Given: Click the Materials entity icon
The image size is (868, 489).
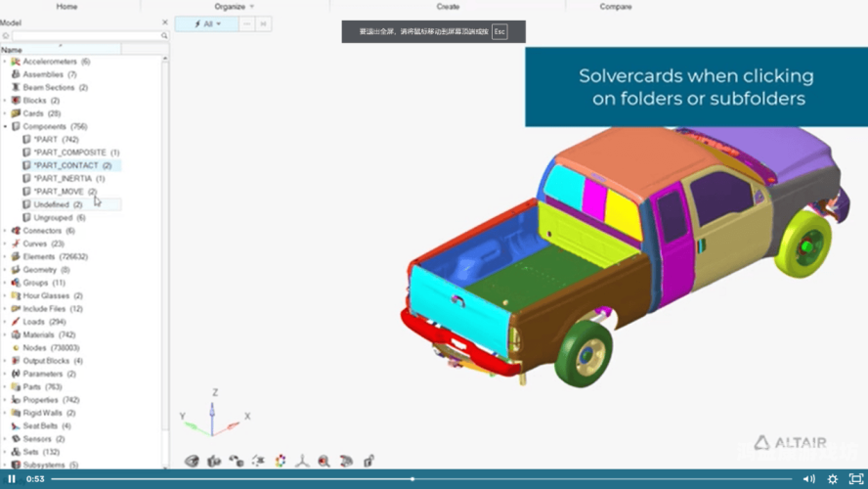Looking at the screenshot, I should tap(16, 334).
